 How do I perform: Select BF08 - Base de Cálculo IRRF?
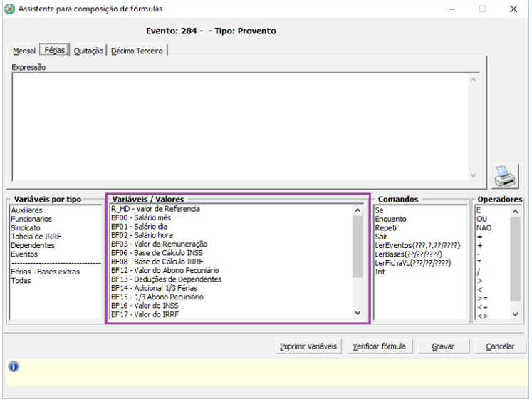coord(157,262)
